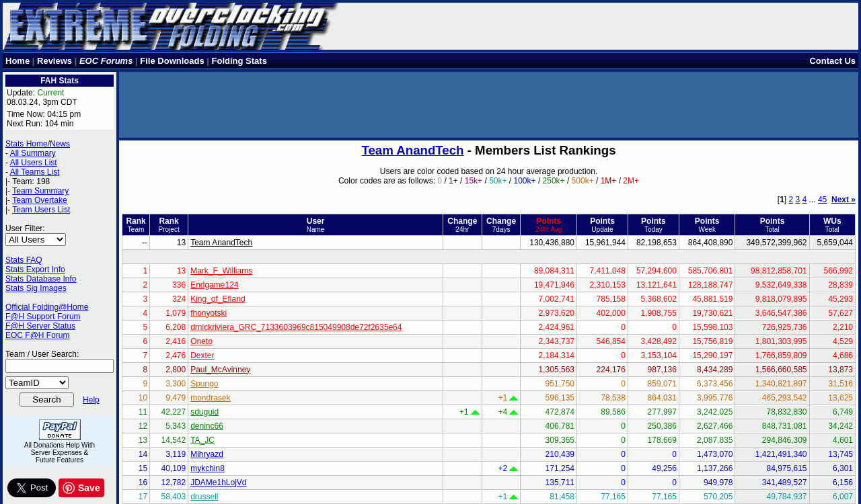Open EOC Forums in the top navigation
861x504 pixels.
[106, 61]
